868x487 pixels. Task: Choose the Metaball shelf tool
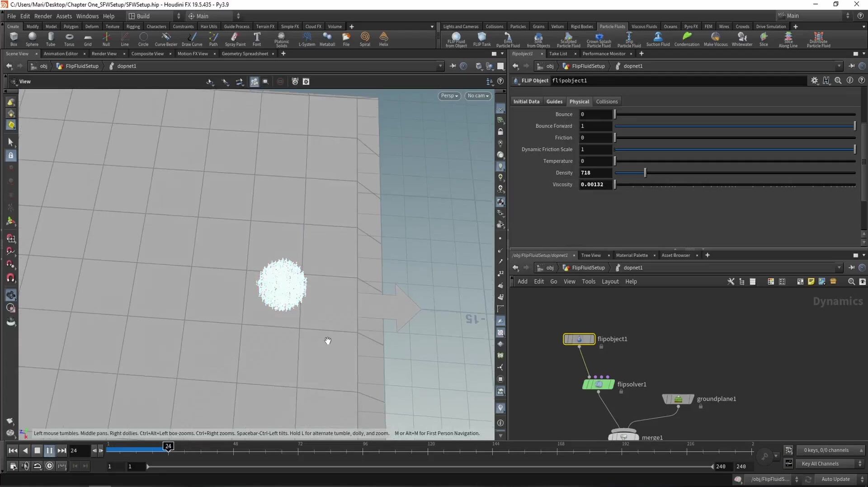327,39
